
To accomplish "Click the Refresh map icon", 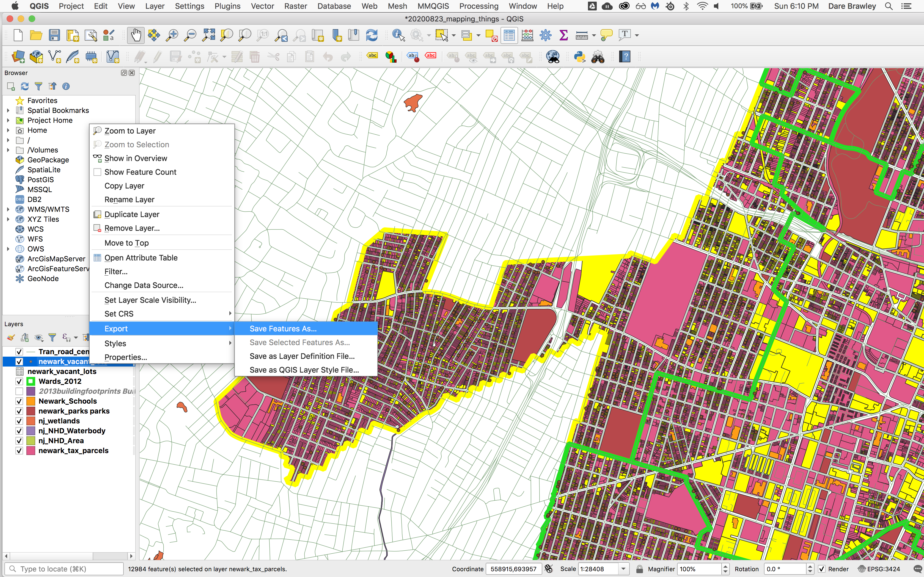I will [372, 35].
